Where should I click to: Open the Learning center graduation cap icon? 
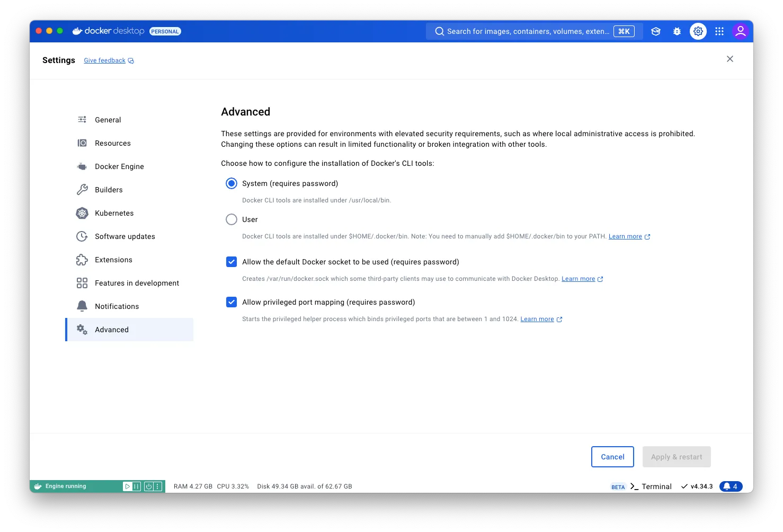656,31
